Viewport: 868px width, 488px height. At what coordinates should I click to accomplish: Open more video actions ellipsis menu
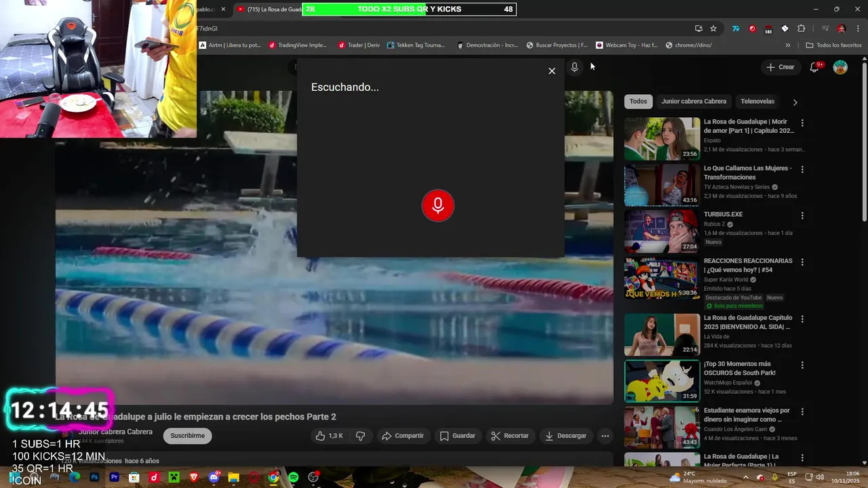pos(605,436)
